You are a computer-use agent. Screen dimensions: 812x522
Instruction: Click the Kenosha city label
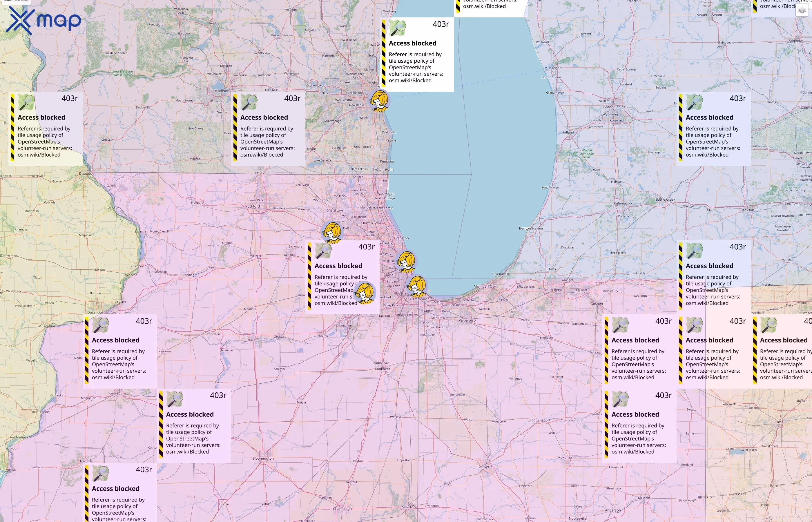pos(387,161)
